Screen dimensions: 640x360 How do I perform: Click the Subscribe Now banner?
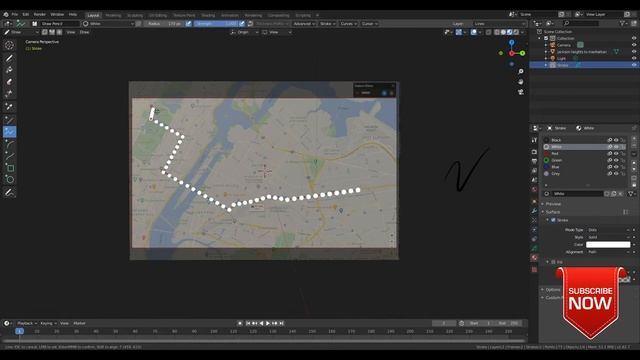click(590, 302)
